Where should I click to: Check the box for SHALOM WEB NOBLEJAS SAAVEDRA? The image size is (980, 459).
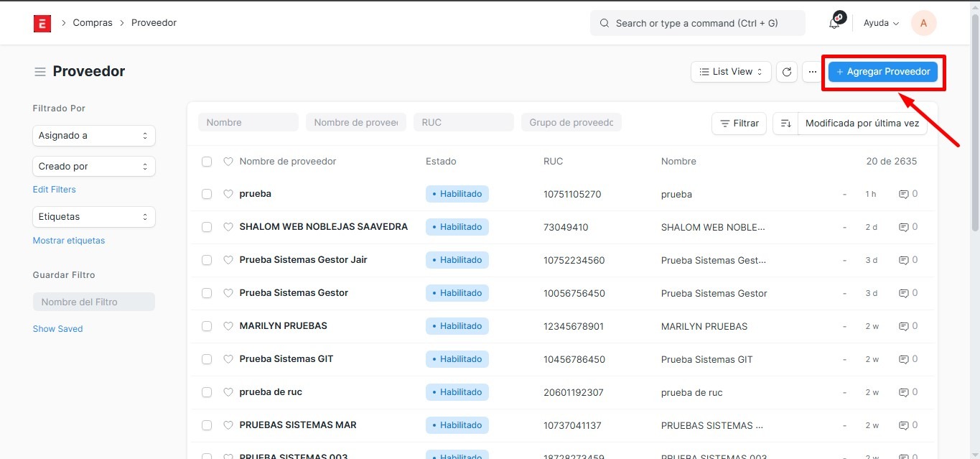(207, 227)
